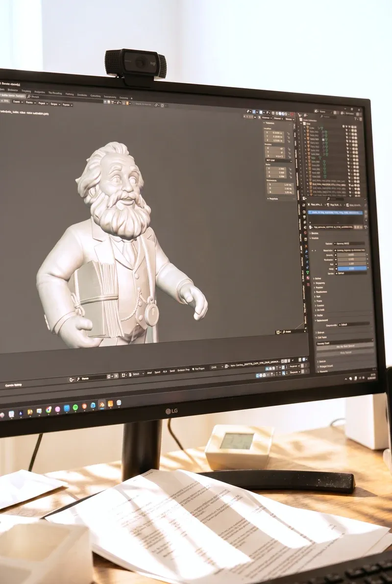
Task: Open the Tool properties tab icon
Action: point(304,205)
